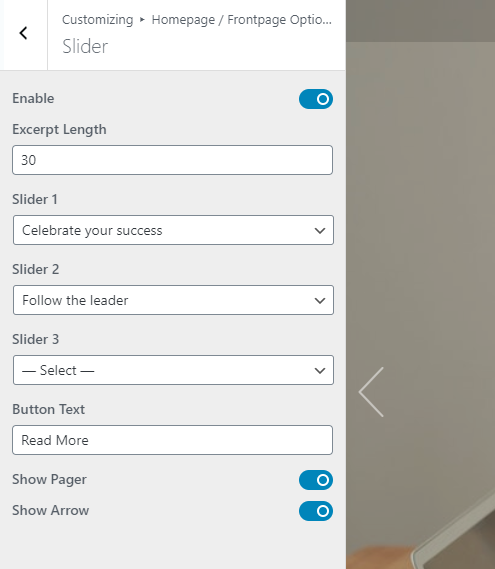Focus the Excerpt Length field containing 30
This screenshot has width=495, height=569.
(x=172, y=160)
